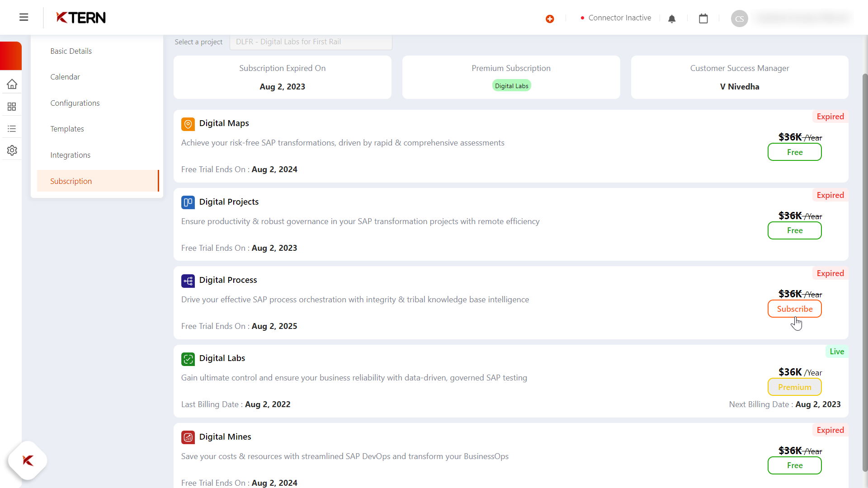Click Live tag on Digital Labs

coord(837,352)
